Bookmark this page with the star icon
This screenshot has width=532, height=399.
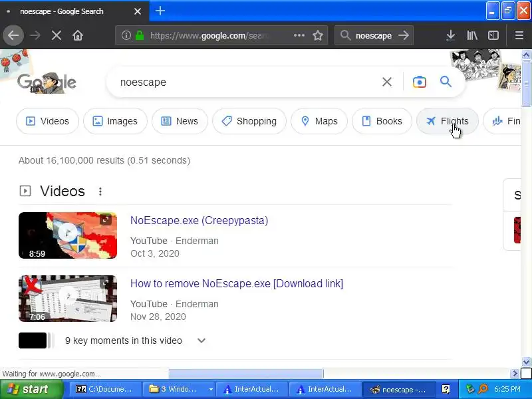[x=318, y=35]
